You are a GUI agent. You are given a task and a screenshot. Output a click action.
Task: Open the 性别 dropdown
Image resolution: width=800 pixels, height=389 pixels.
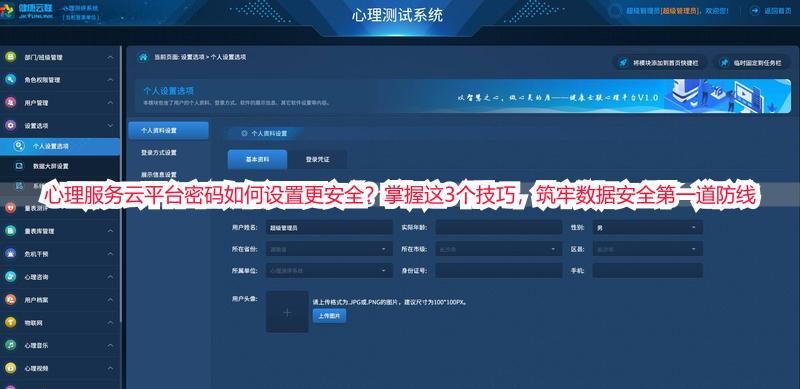(647, 227)
